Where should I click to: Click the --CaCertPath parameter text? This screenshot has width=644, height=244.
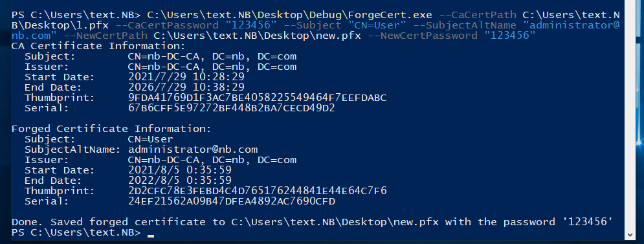[477, 15]
